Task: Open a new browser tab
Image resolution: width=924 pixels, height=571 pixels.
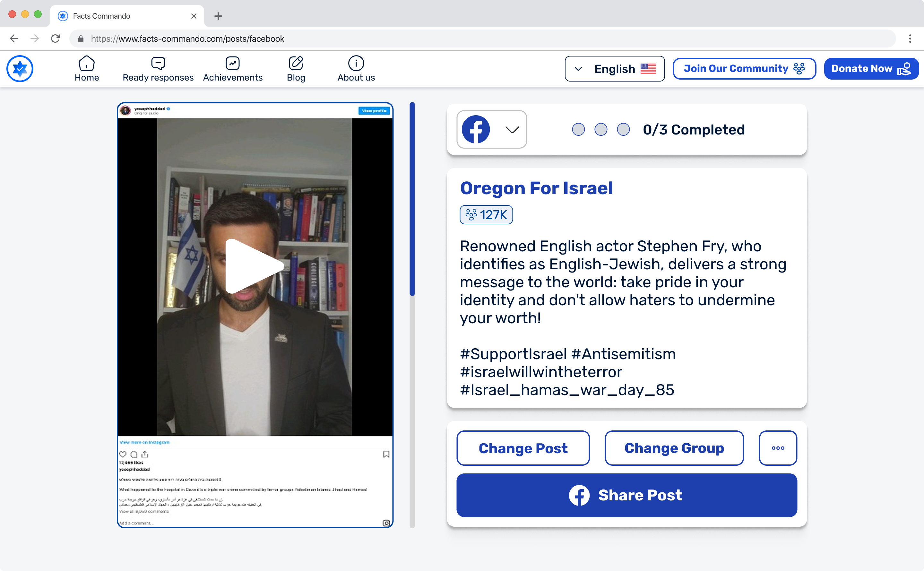Action: coord(218,16)
